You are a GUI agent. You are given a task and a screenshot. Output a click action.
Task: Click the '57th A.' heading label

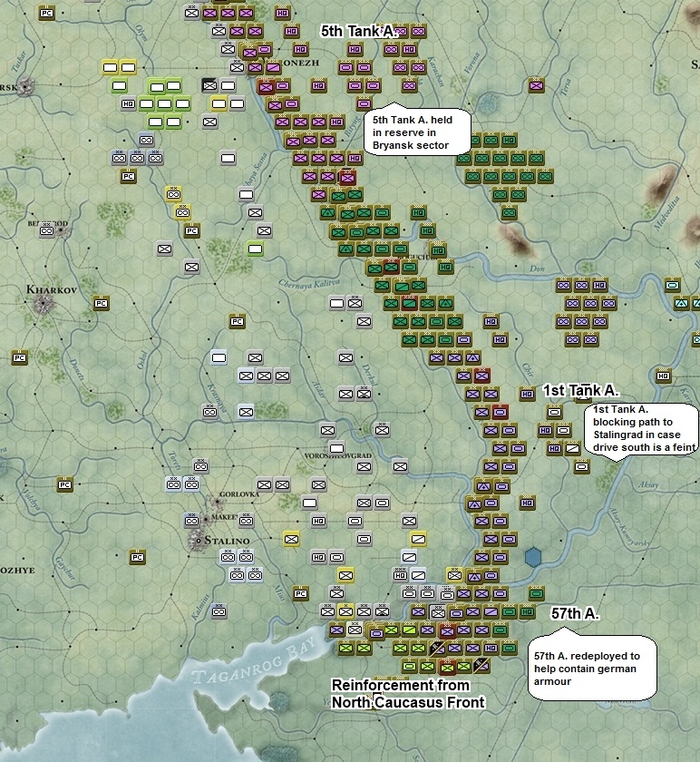[x=575, y=613]
